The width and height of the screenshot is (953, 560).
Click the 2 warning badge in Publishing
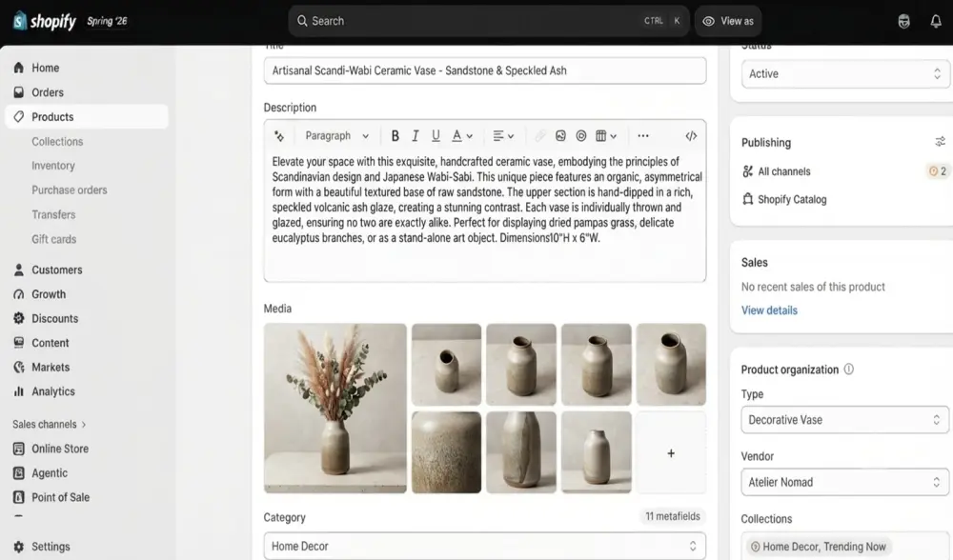pos(937,171)
